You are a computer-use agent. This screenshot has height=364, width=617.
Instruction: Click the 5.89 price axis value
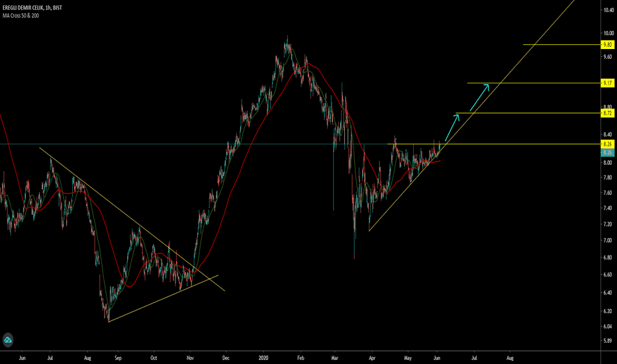point(608,341)
